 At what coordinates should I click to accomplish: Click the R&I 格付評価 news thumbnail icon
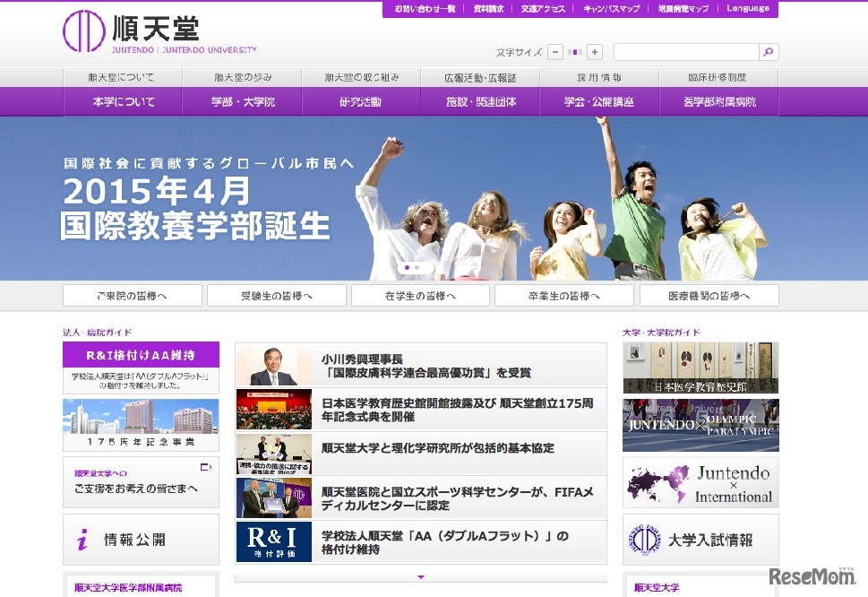click(x=272, y=543)
